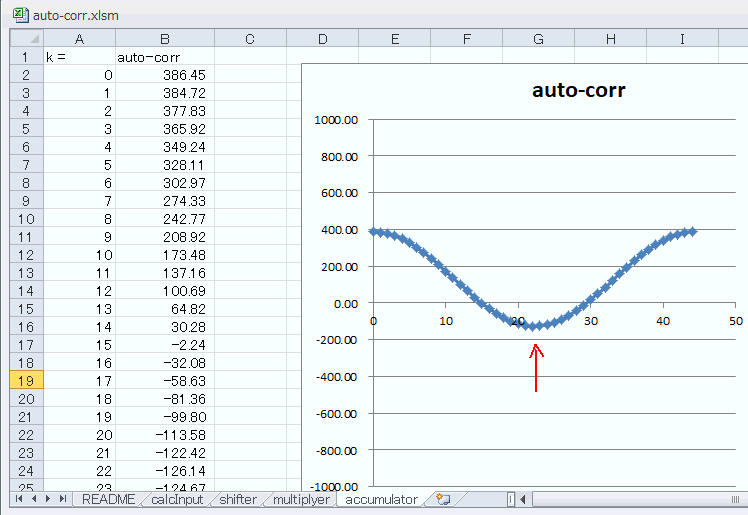The height and width of the screenshot is (515, 748).
Task: Click cell with value 365.92
Action: [165, 128]
